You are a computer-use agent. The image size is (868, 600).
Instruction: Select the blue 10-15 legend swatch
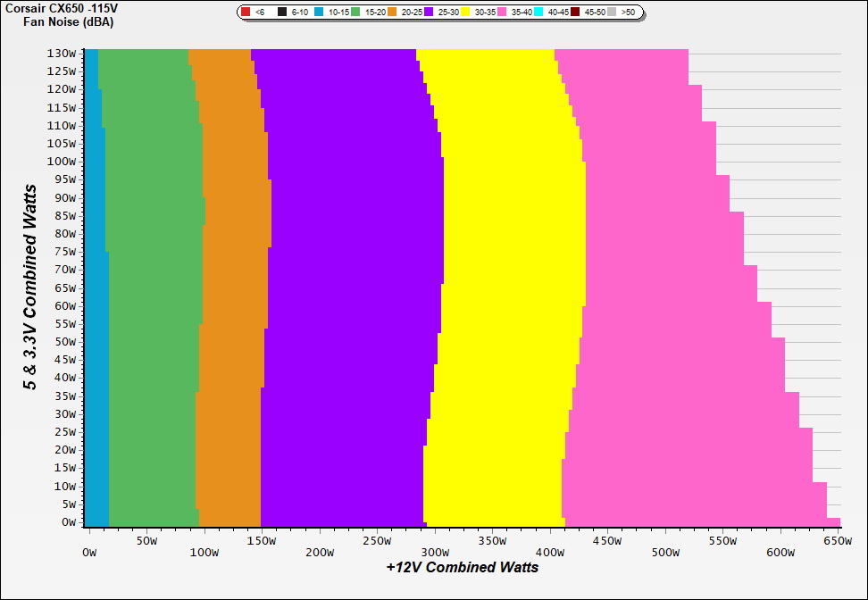click(319, 12)
